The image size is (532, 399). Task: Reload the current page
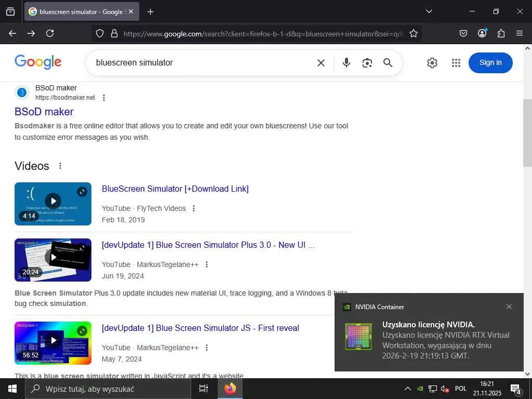click(x=50, y=33)
